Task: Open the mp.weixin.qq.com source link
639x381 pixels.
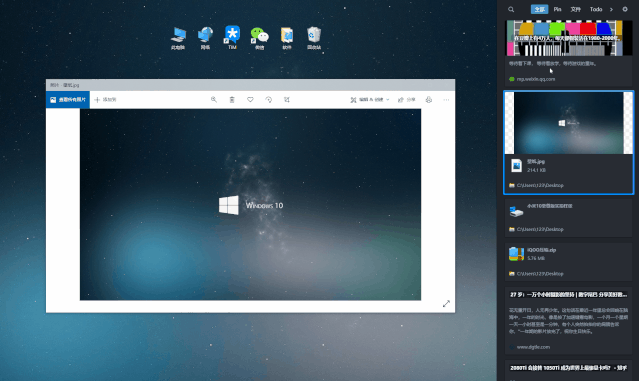Action: 535,79
